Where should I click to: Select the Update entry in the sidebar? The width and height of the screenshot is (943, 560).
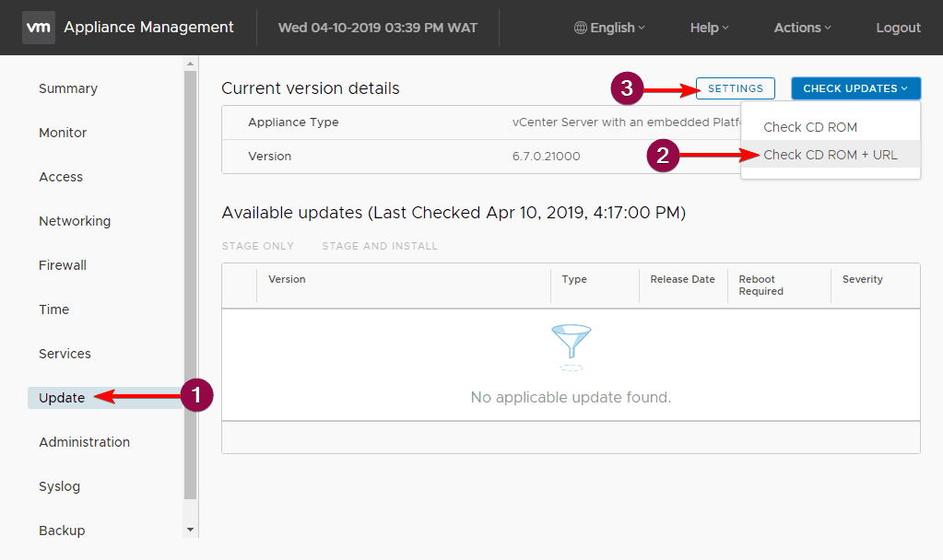pos(60,398)
